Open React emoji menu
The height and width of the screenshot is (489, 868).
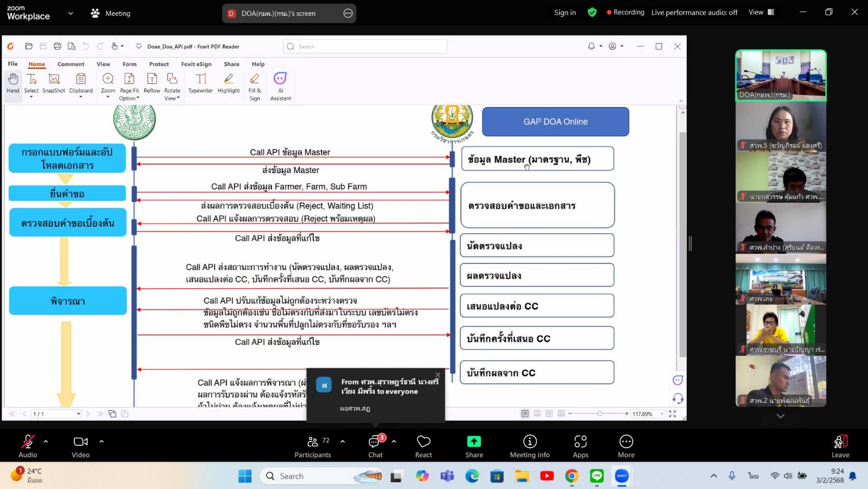tap(423, 446)
